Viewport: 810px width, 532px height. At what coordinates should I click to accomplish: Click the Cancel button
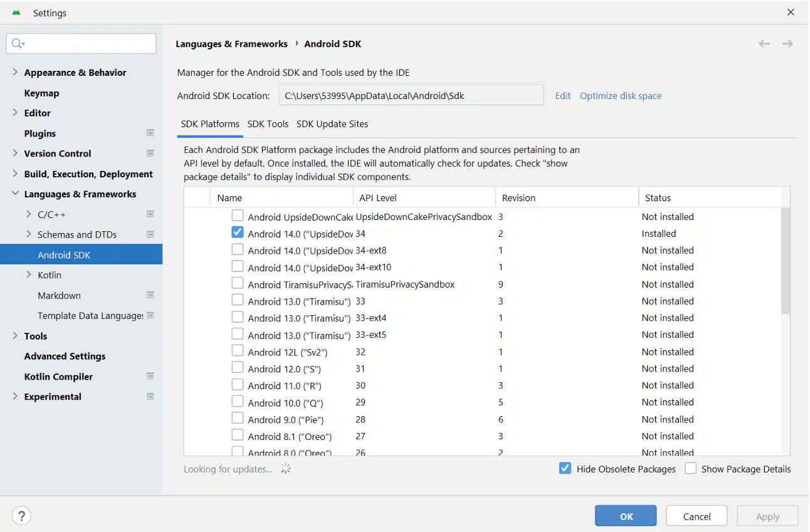click(x=697, y=516)
